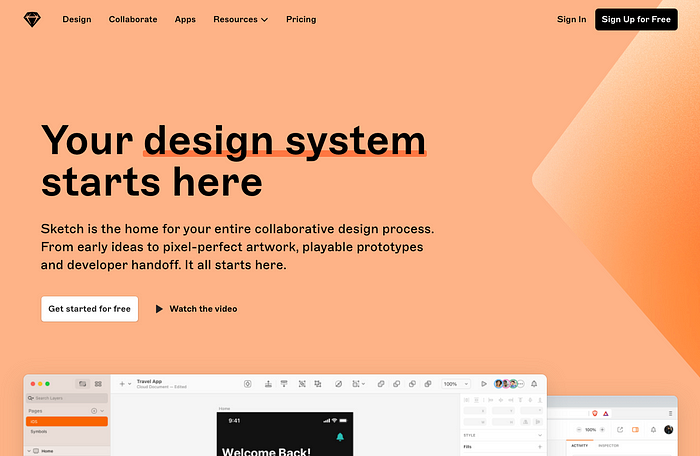Viewport: 700px width, 456px height.
Task: Click Sign Up for Free button
Action: (636, 19)
